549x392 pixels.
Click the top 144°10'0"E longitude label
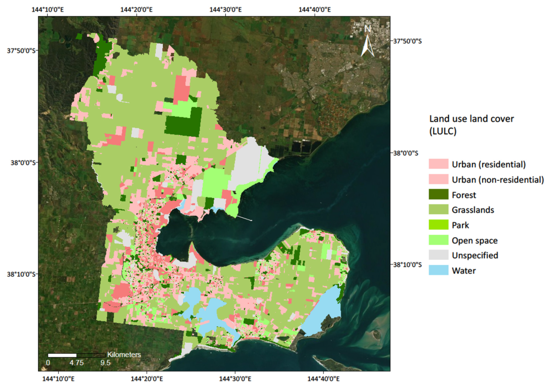pyautogui.click(x=48, y=10)
